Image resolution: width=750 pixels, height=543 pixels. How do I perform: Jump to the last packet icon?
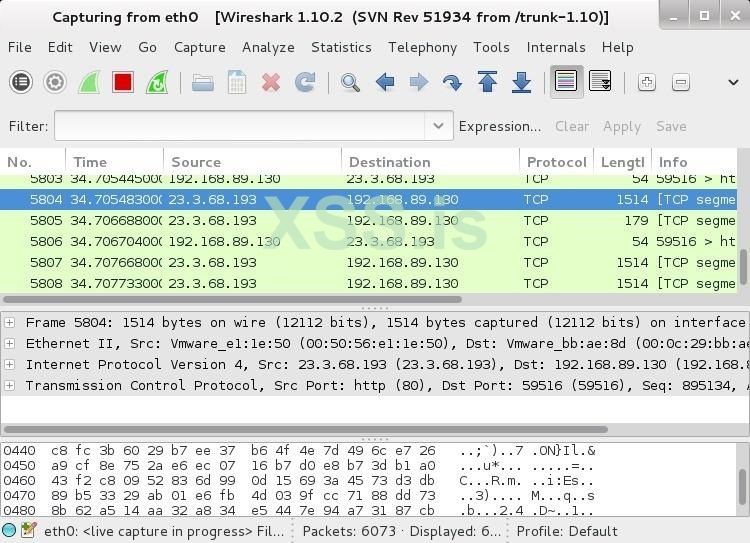pos(521,82)
